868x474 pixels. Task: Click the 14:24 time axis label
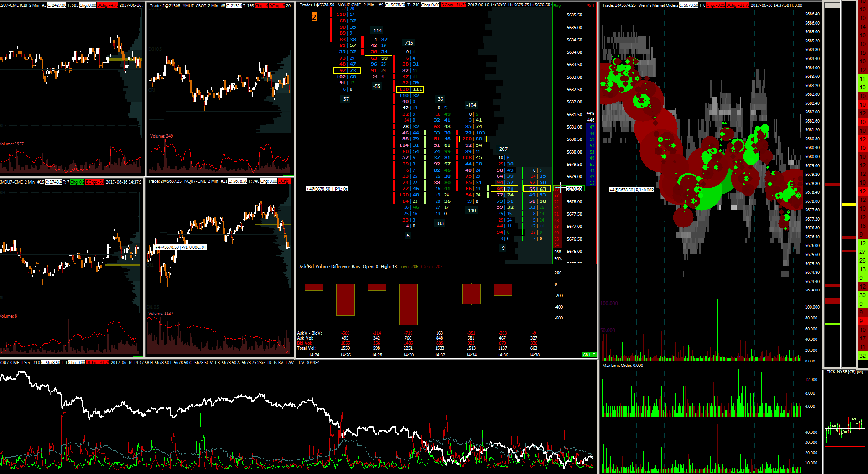pyautogui.click(x=314, y=355)
